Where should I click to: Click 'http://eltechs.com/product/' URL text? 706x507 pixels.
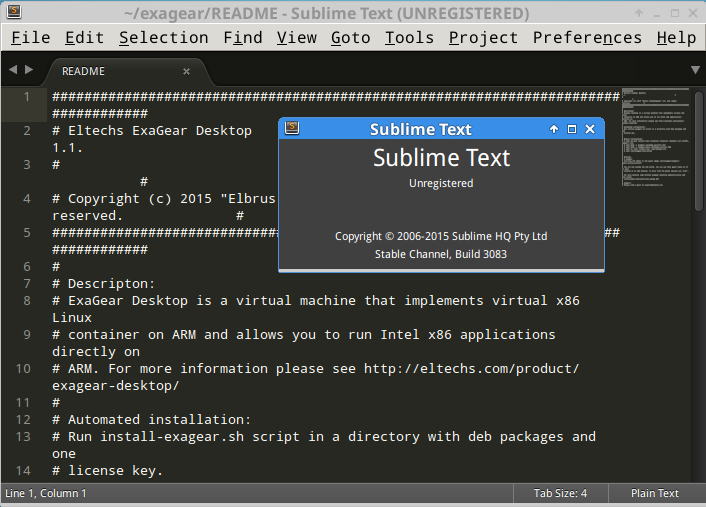pos(471,369)
